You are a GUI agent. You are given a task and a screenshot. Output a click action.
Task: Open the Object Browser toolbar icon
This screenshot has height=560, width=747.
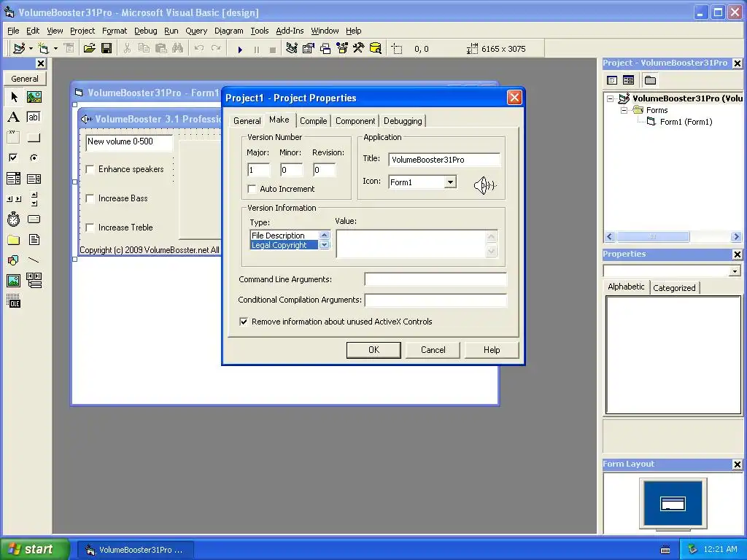pos(342,48)
